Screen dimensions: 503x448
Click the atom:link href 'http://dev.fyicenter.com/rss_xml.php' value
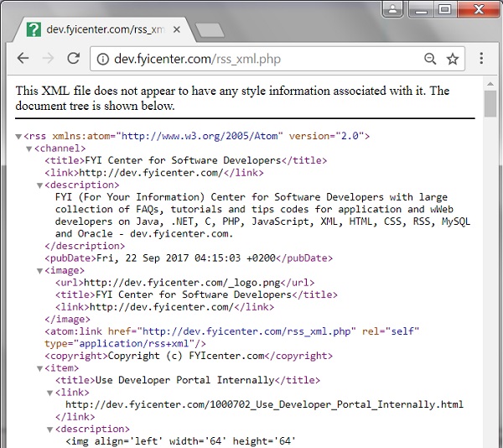point(246,331)
